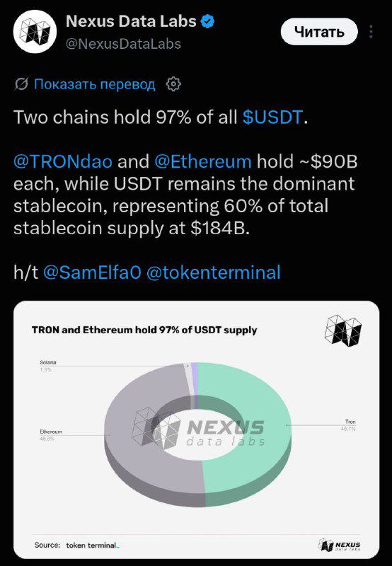The image size is (392, 566).
Task: Open the chart image title area
Action: [x=144, y=330]
